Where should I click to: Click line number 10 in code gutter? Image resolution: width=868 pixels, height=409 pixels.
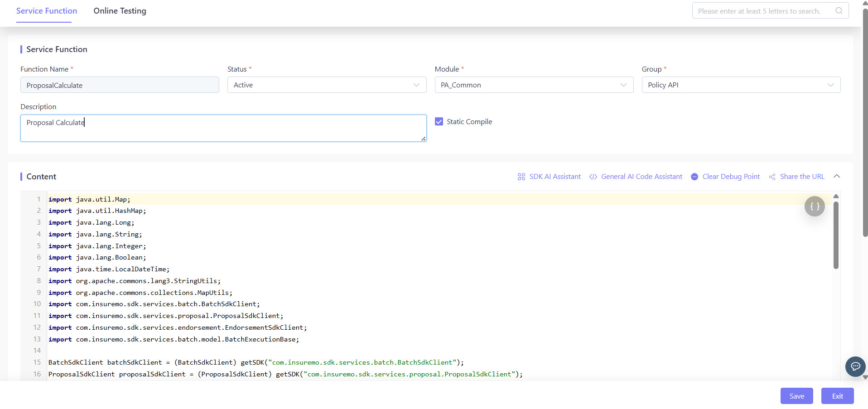click(x=37, y=304)
